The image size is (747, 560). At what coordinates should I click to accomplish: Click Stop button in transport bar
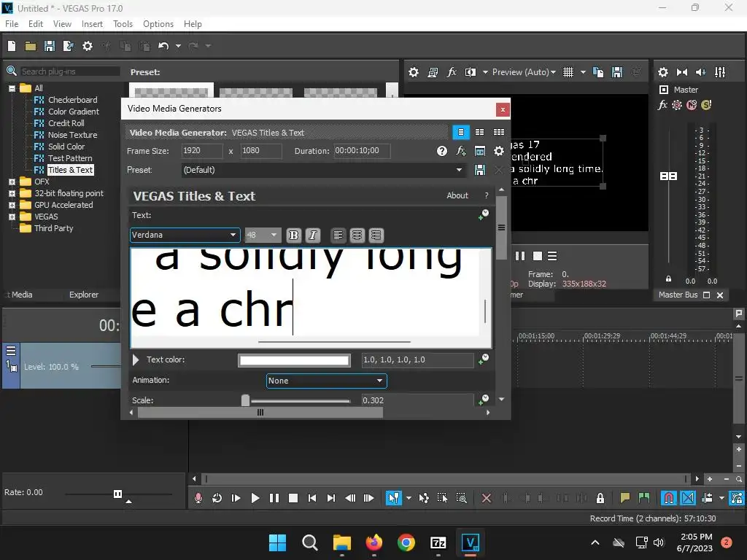pos(293,498)
